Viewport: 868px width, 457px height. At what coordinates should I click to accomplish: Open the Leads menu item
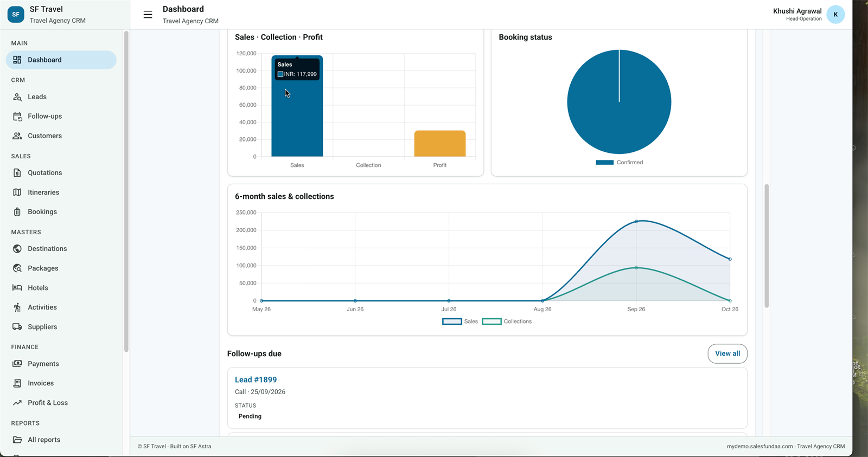pos(61,97)
